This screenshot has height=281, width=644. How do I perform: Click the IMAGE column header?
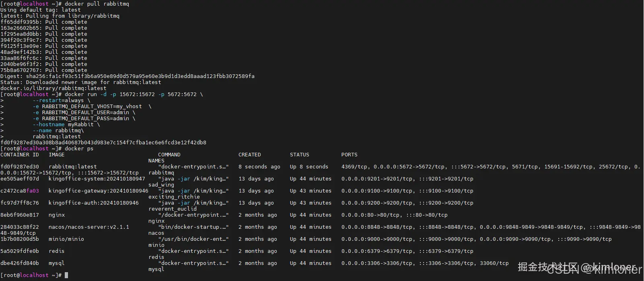click(x=56, y=155)
